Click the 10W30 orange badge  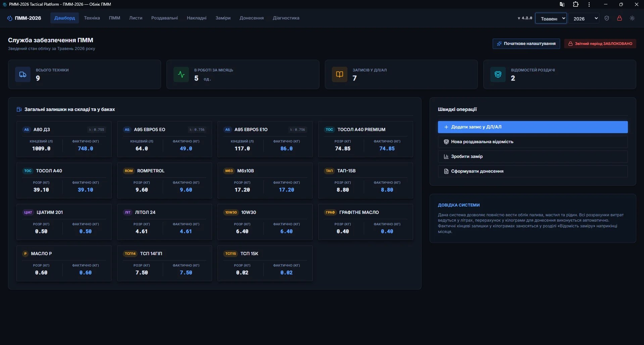click(231, 213)
